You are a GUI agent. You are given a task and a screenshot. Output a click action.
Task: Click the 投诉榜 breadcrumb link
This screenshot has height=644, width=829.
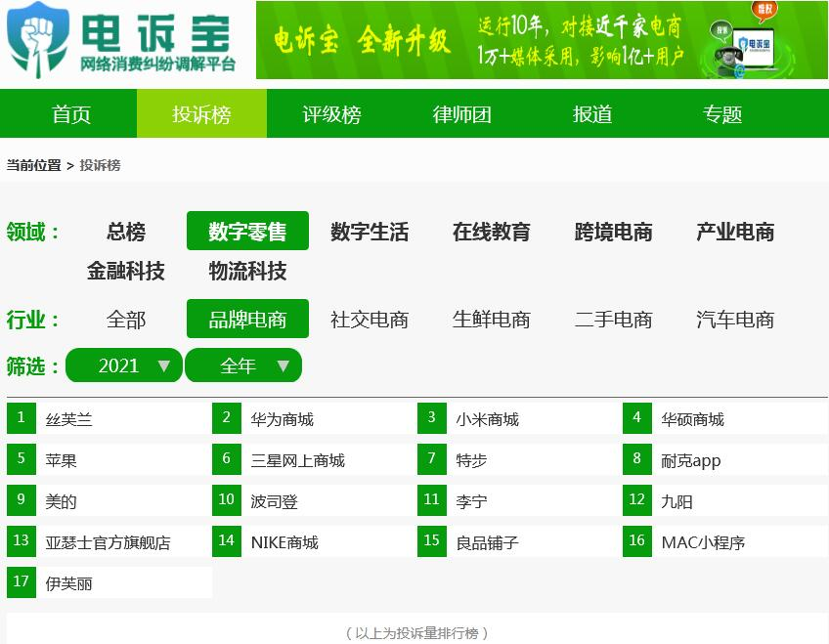tap(100, 165)
